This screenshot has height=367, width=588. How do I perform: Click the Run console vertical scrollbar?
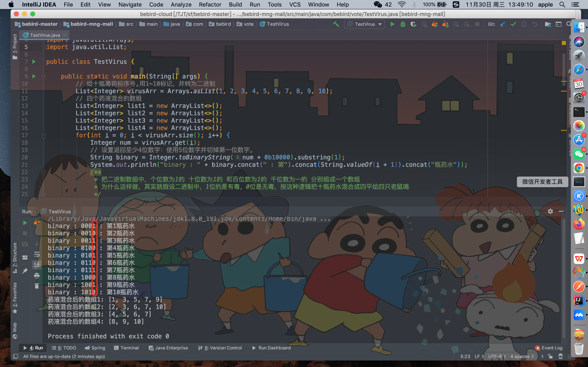pos(563,278)
